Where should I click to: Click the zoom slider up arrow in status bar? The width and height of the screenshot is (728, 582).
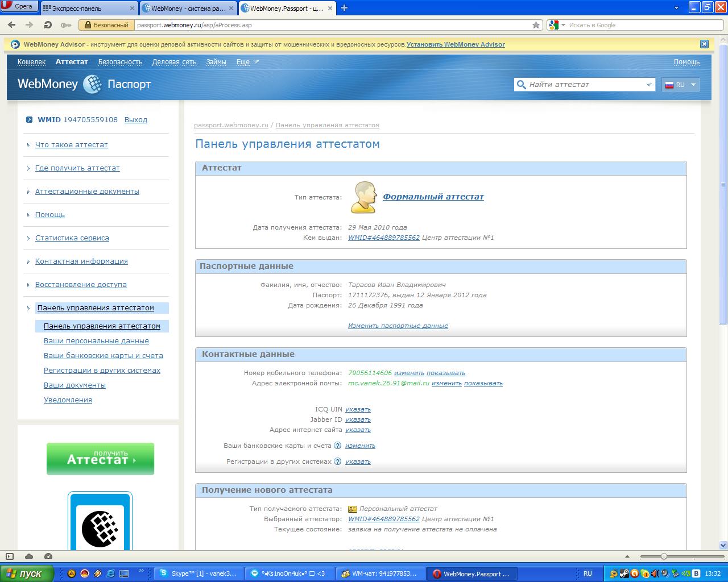627,557
